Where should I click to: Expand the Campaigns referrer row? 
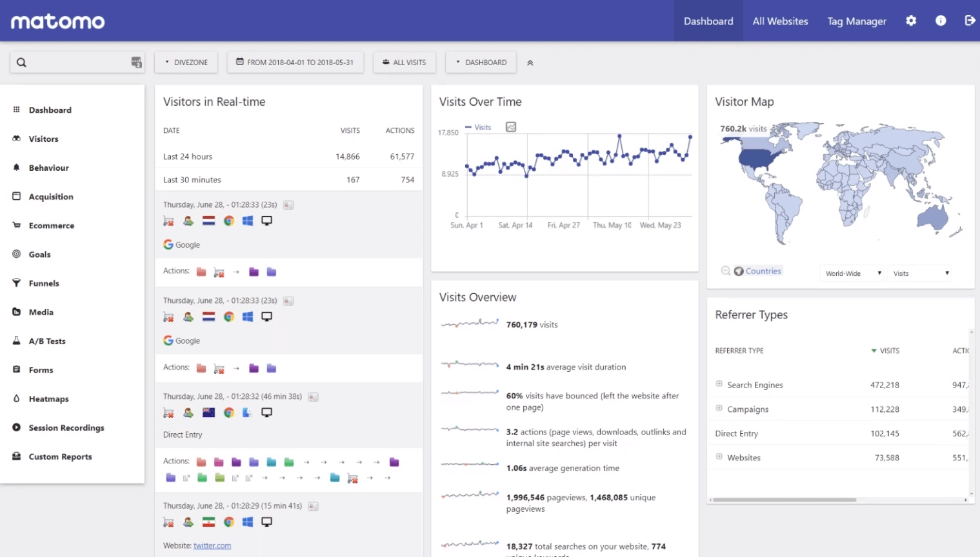click(x=719, y=408)
